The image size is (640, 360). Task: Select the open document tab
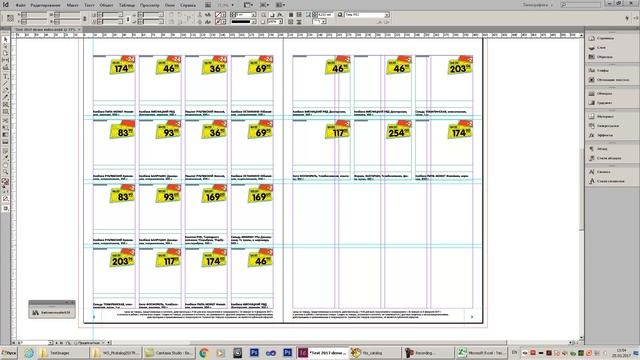(x=46, y=30)
